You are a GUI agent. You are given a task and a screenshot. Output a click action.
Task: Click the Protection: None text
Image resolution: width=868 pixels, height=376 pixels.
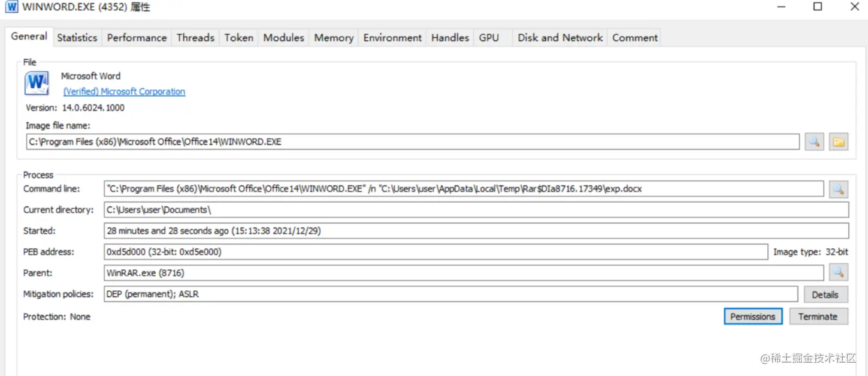coord(57,317)
